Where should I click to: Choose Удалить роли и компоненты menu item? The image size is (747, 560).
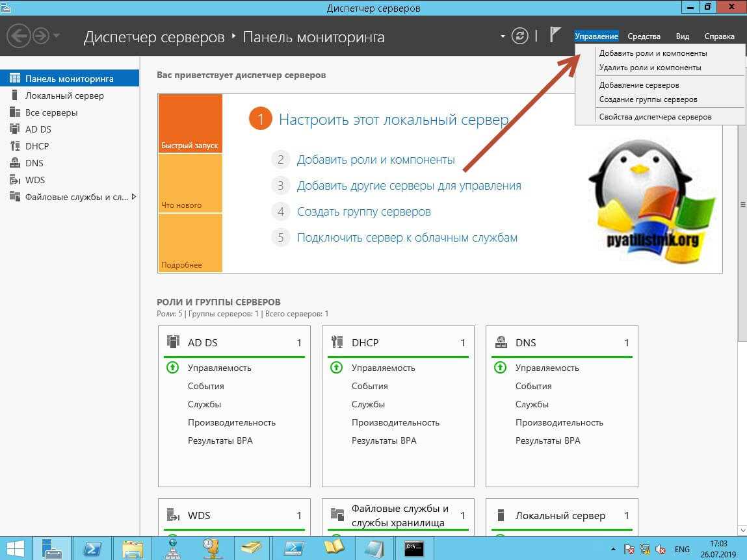(x=649, y=68)
